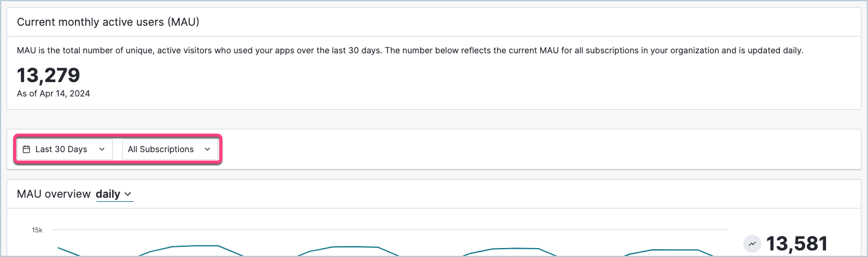Screen dimensions: 868x257
Task: Click the 15k axis label on chart
Action: [37, 230]
